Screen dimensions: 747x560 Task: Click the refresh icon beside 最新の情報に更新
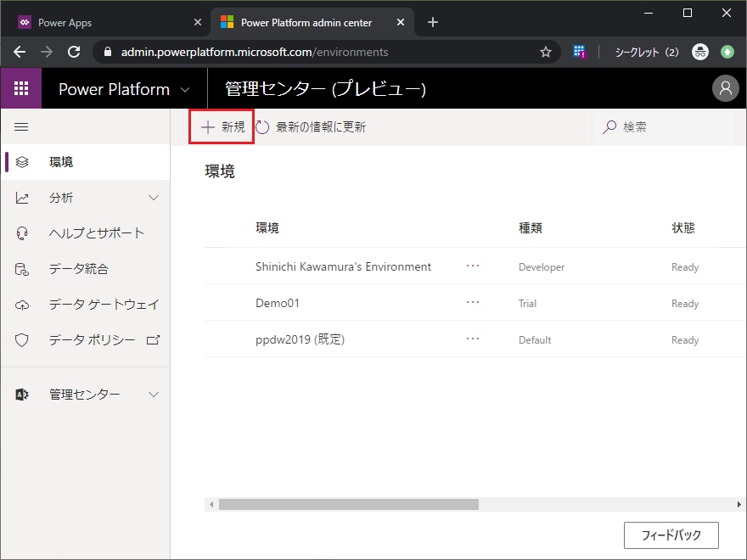coord(262,127)
